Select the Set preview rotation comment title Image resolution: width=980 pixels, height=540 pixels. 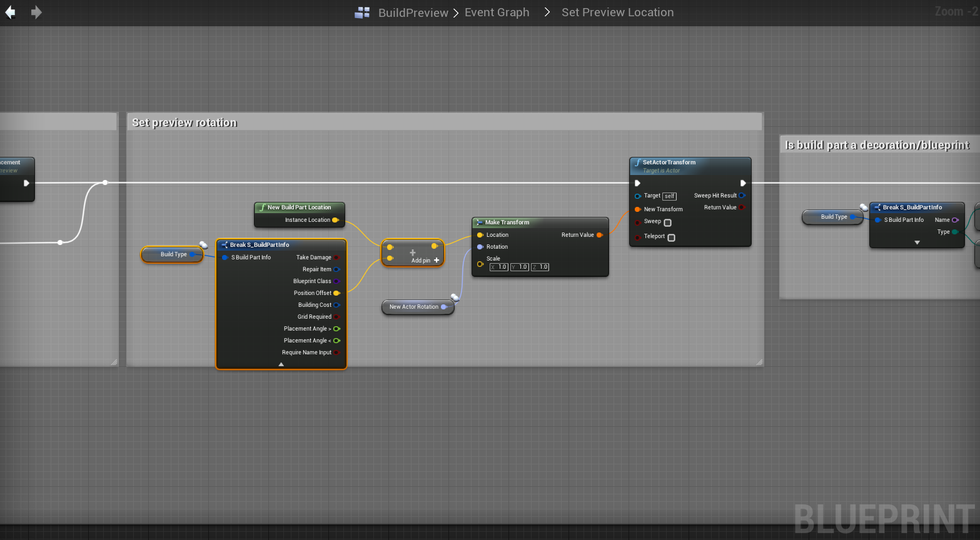click(184, 122)
